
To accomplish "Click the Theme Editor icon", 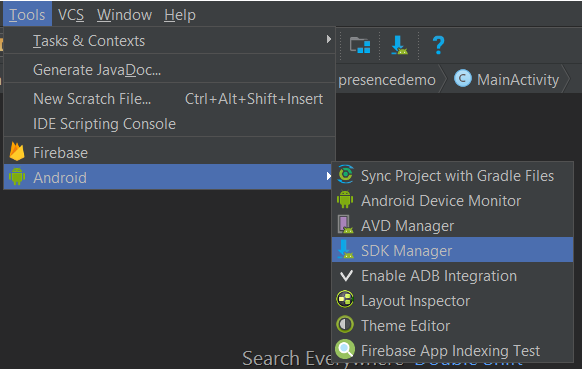I will [345, 324].
